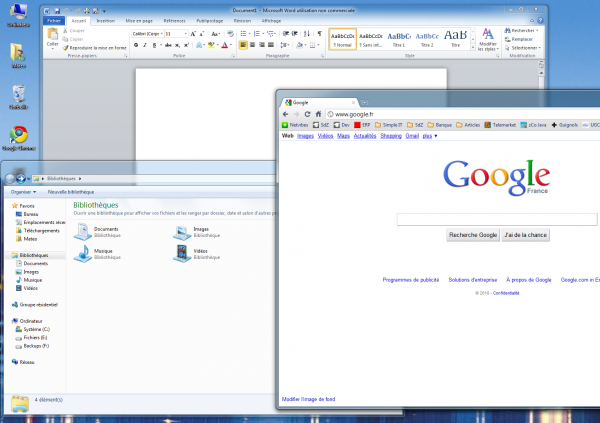This screenshot has width=600, height=423.
Task: Open the Documents library icon
Action: pos(82,231)
